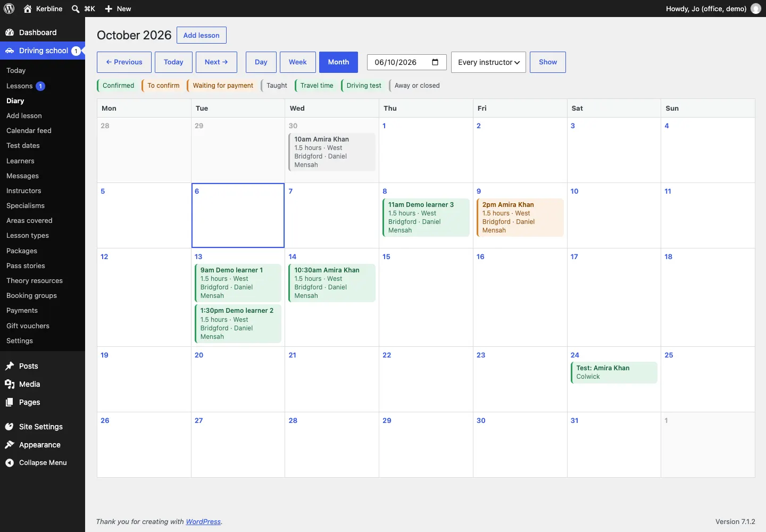
Task: Click the Site Settings icon
Action: point(10,427)
